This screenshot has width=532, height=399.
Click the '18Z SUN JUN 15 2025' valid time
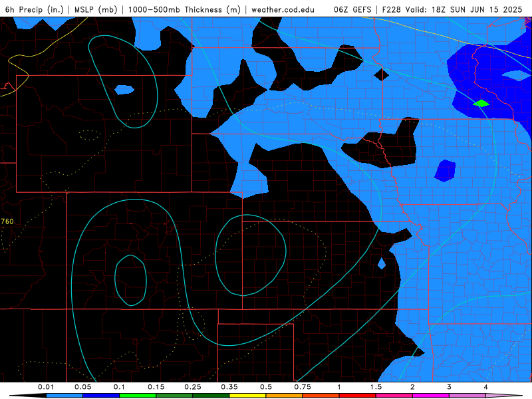(x=477, y=9)
